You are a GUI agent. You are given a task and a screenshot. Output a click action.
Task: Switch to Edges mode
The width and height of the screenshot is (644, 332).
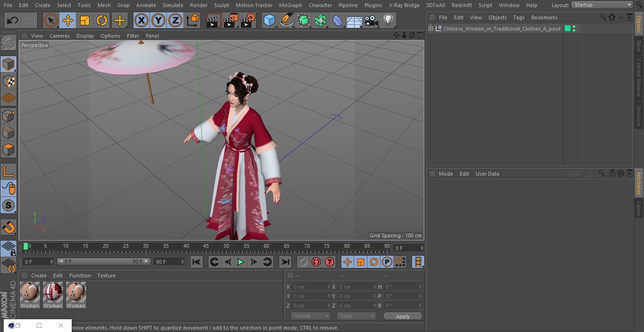coord(8,132)
